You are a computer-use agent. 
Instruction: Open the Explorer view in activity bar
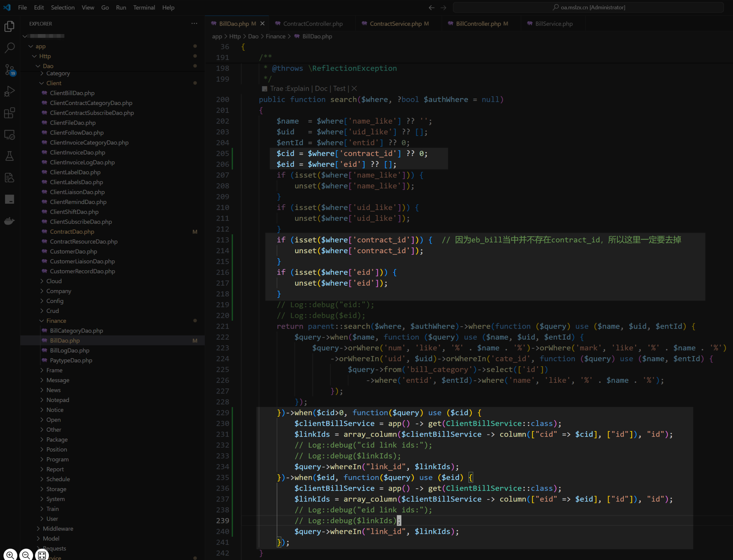point(9,26)
